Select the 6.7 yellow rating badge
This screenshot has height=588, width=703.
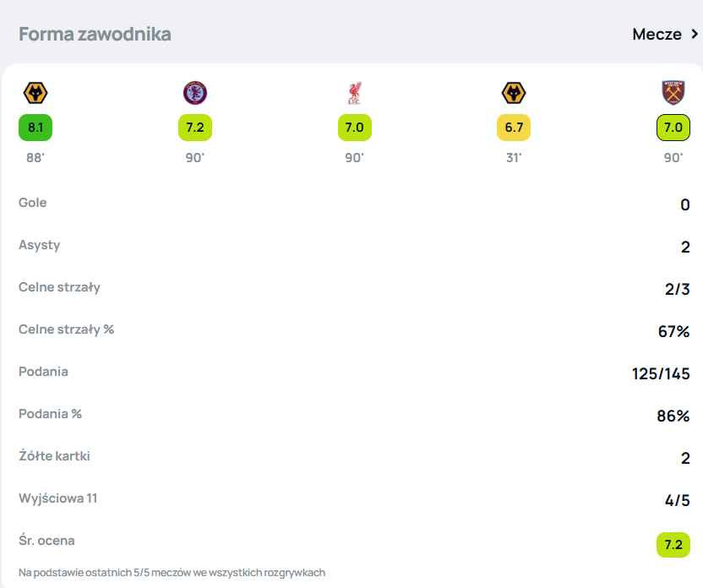(x=514, y=128)
